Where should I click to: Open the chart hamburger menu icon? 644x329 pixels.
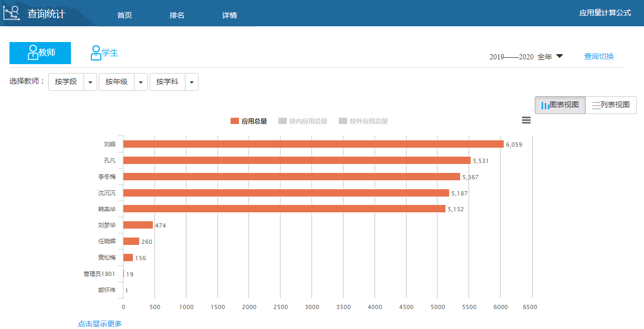526,120
